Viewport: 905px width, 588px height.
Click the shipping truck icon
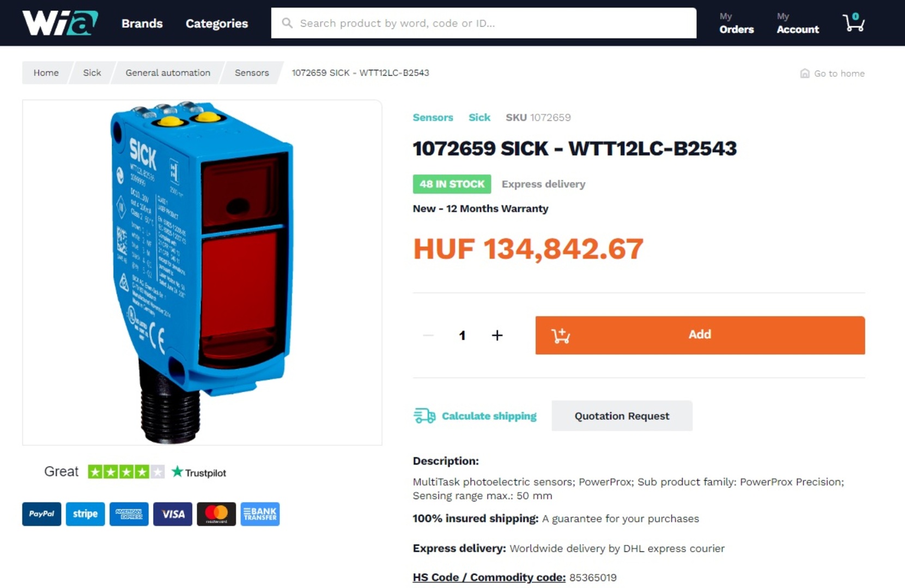click(x=424, y=416)
